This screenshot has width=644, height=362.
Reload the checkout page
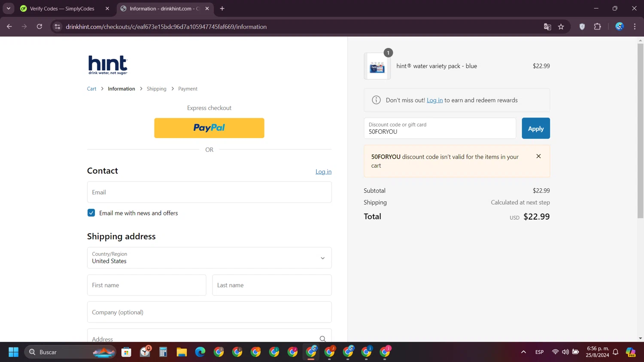click(x=39, y=27)
